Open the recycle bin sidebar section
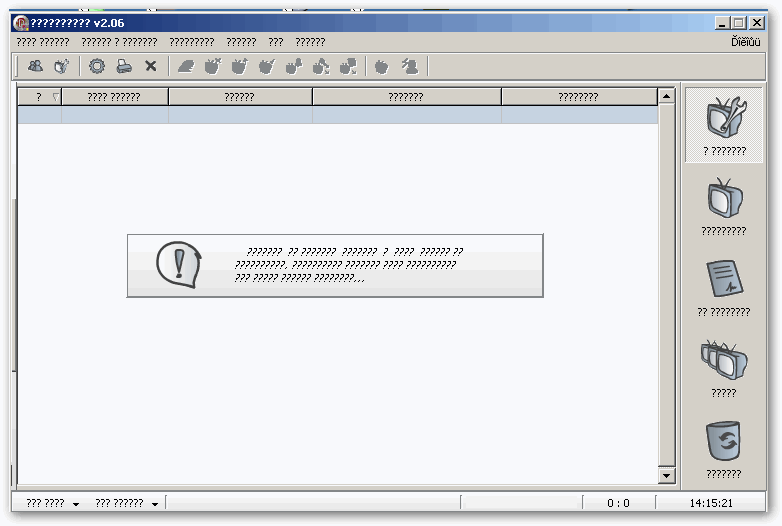The height and width of the screenshot is (526, 782). pyautogui.click(x=723, y=447)
